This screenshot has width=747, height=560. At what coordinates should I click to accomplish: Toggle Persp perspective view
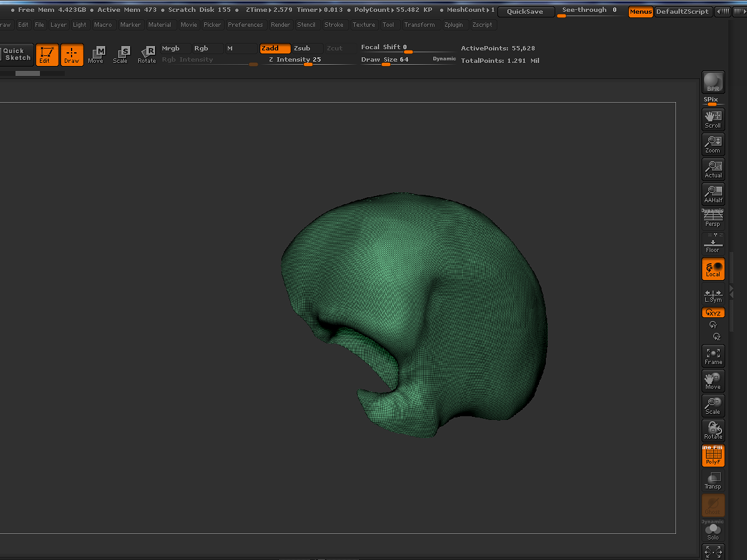point(713,219)
